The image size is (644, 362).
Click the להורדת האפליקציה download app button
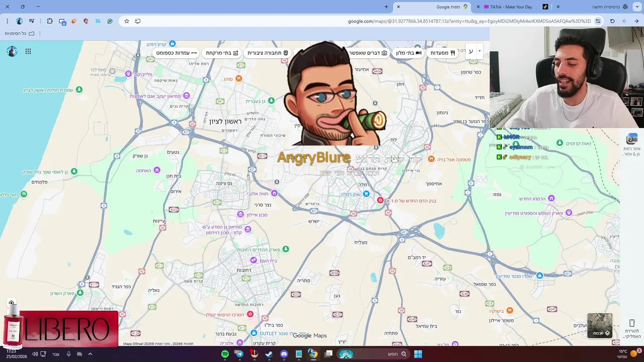coord(632,328)
